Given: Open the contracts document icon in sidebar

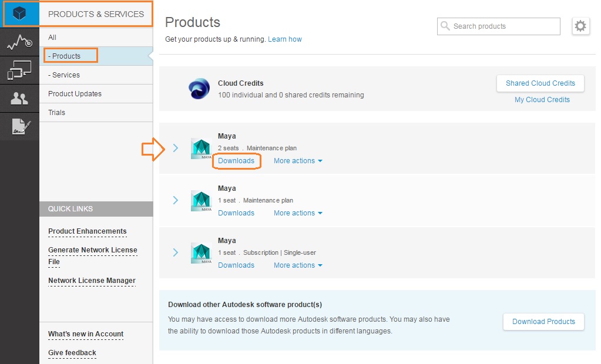Looking at the screenshot, I should (19, 126).
